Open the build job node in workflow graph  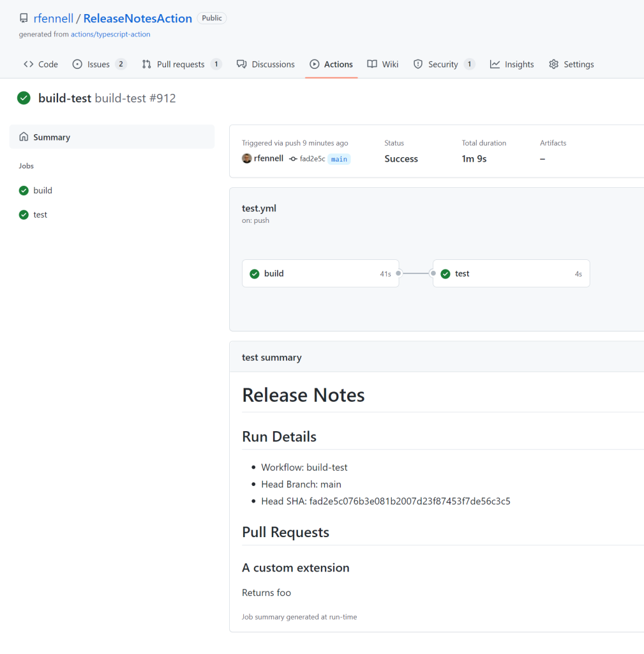click(320, 273)
